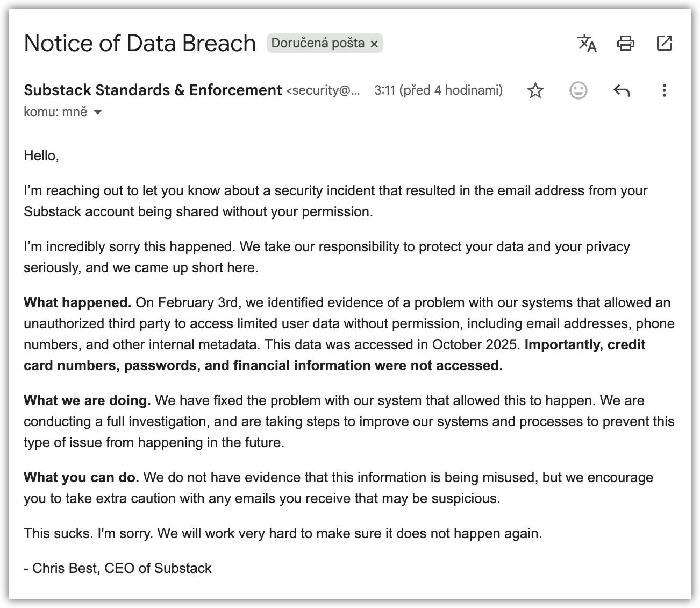Screen dimensions: 700x608
Task: Click sender name Substack Standards & Enforcement
Action: pos(153,90)
